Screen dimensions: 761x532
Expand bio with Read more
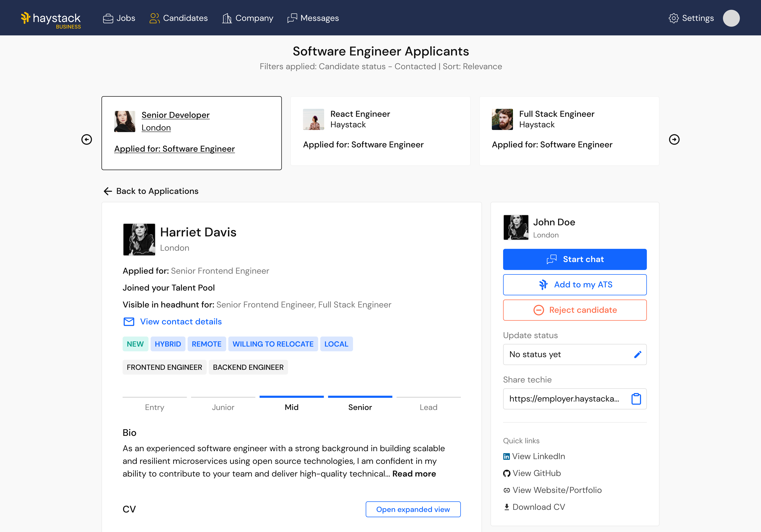(x=414, y=474)
